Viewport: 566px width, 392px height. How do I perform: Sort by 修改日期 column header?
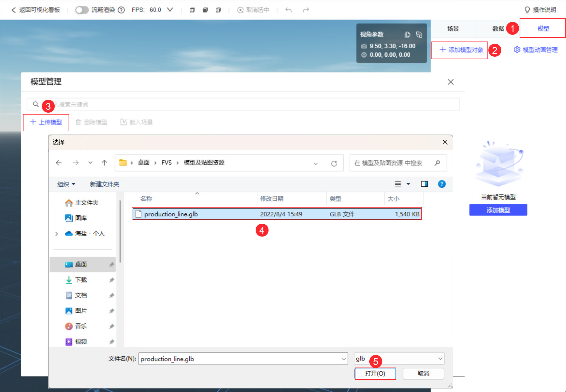pyautogui.click(x=292, y=199)
